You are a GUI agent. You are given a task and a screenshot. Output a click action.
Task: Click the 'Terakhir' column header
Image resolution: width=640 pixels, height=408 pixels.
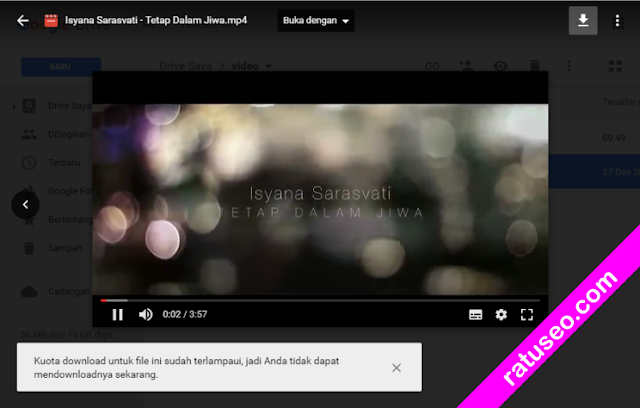(621, 102)
